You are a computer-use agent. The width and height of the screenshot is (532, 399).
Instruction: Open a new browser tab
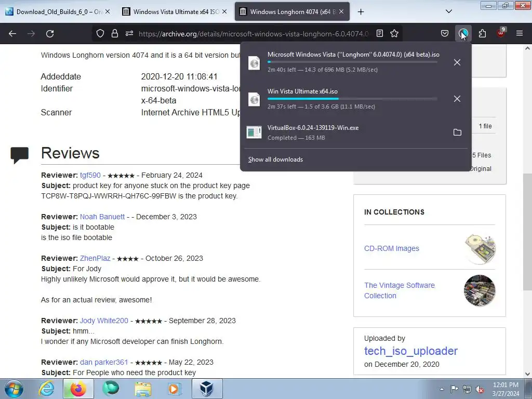361,12
